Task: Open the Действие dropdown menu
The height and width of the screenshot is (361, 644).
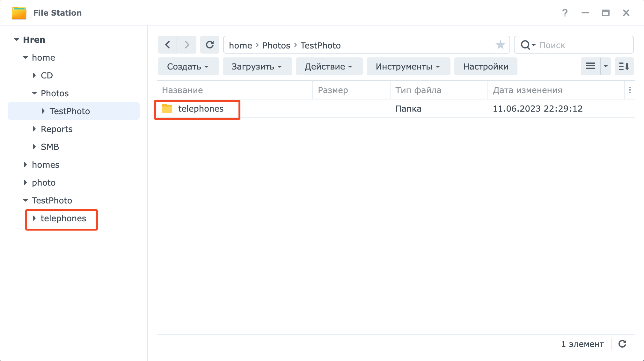Action: pos(329,66)
